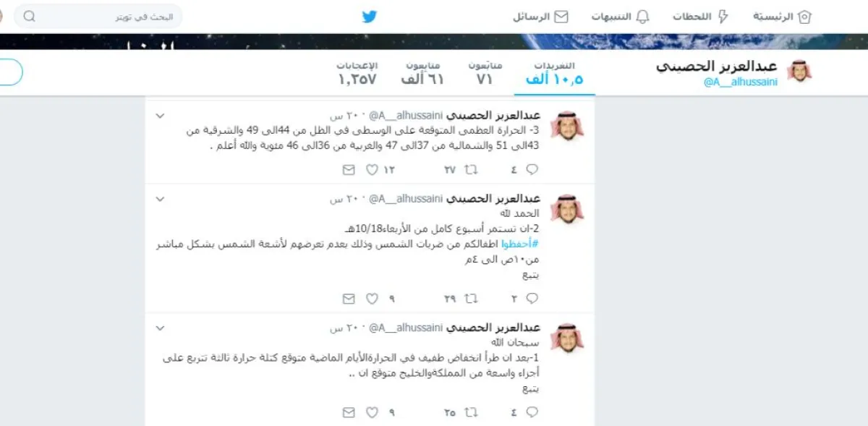The width and height of the screenshot is (868, 426).
Task: Like the first tweet with 12 likes
Action: 372,169
